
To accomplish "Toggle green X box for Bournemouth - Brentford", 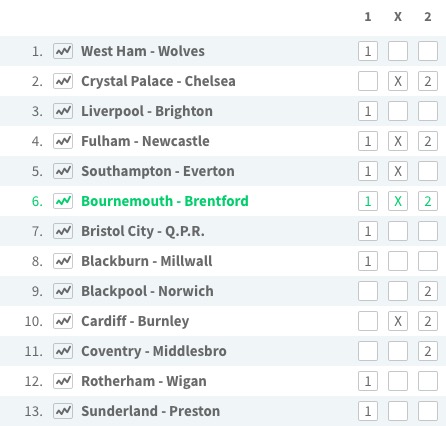I will coord(398,201).
